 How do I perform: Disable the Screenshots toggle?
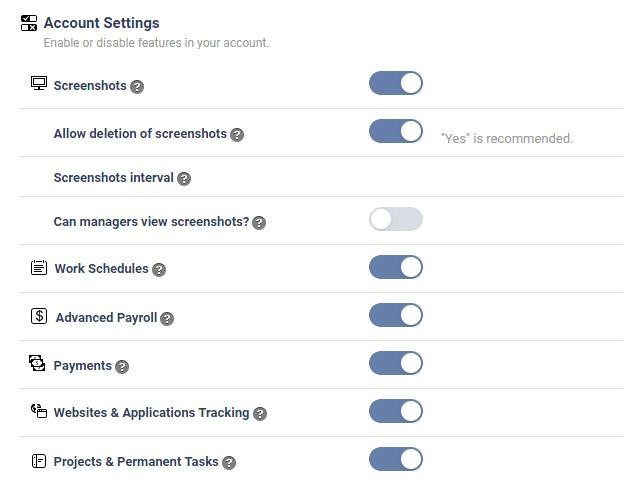[396, 83]
